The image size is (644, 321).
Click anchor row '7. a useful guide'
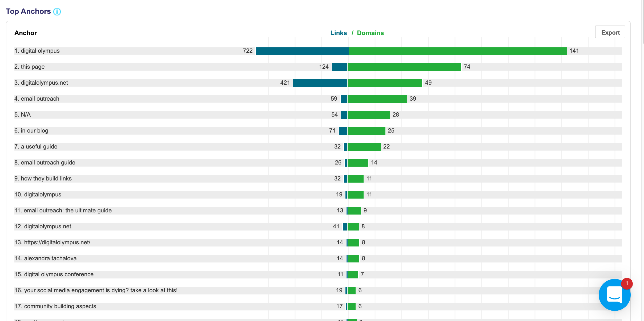(x=318, y=147)
